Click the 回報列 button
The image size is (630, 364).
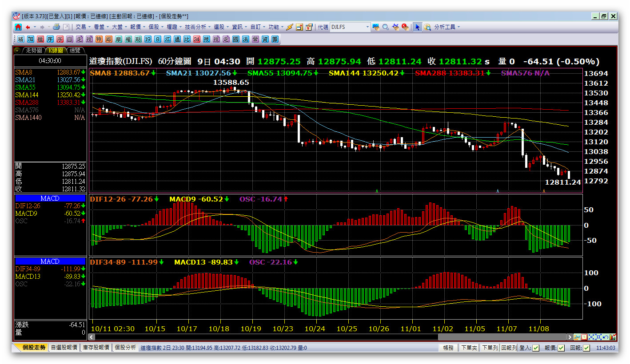509,348
